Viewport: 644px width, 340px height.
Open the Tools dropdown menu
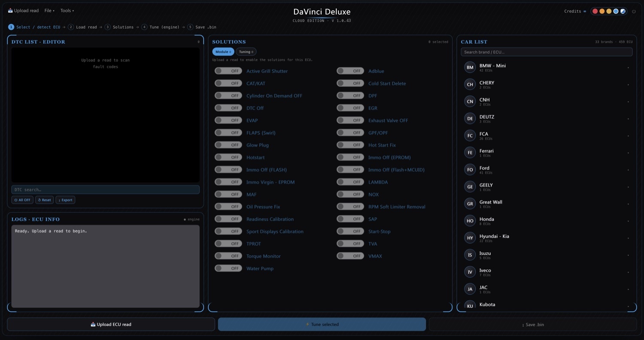(67, 11)
